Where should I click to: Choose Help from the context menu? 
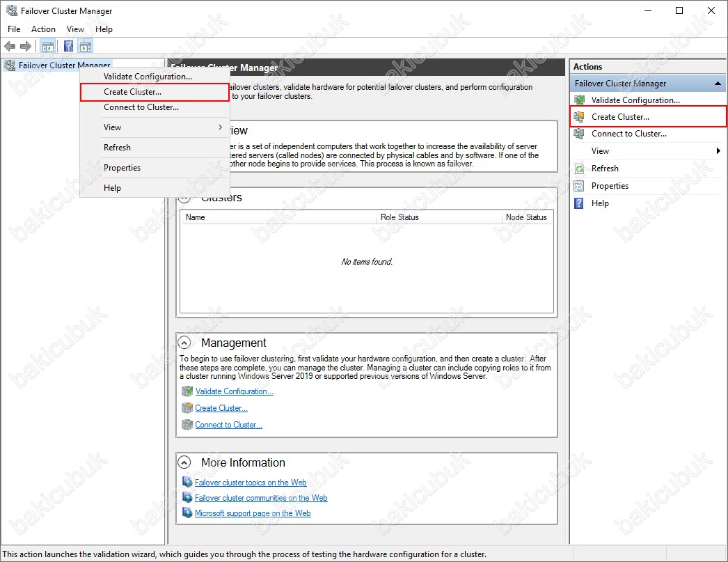[155, 187]
